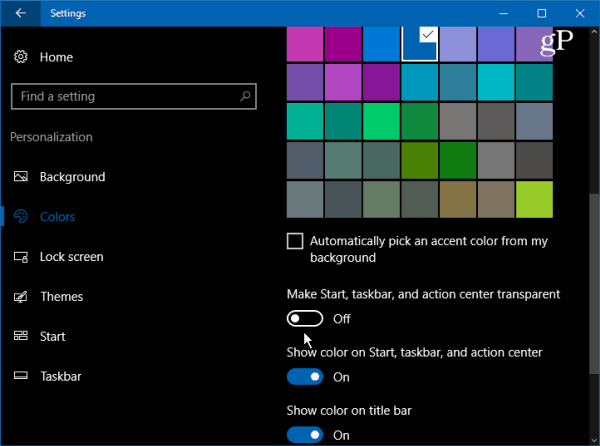
Task: Click the Home gear icon
Action: coord(21,57)
